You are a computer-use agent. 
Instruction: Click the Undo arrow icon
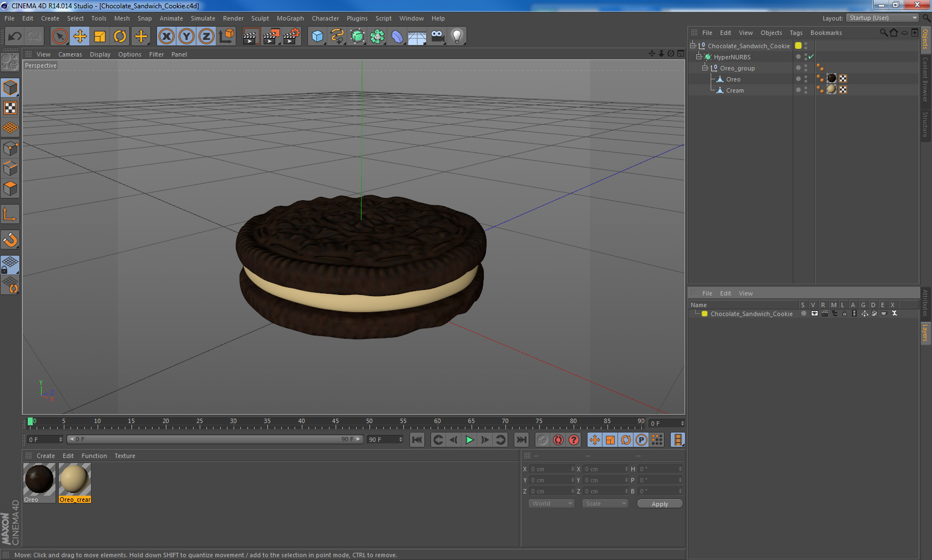point(15,37)
